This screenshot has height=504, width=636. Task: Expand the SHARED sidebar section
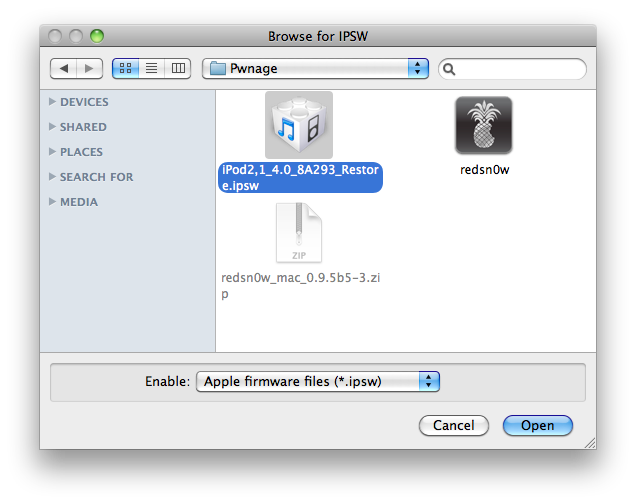point(52,127)
